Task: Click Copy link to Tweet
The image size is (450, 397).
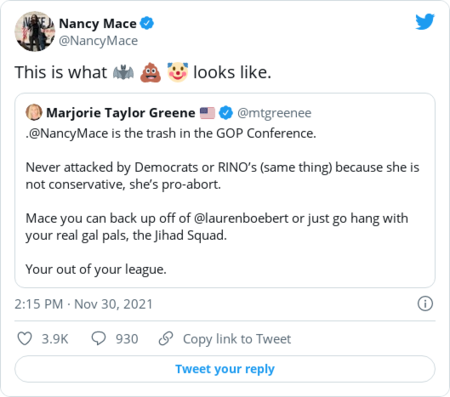Action: tap(237, 339)
